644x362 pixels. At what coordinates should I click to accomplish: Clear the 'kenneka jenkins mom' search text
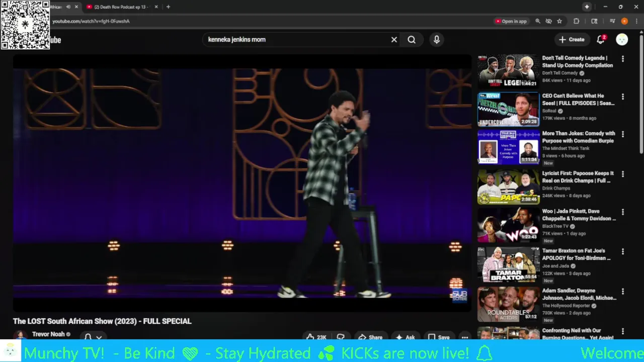(x=394, y=40)
